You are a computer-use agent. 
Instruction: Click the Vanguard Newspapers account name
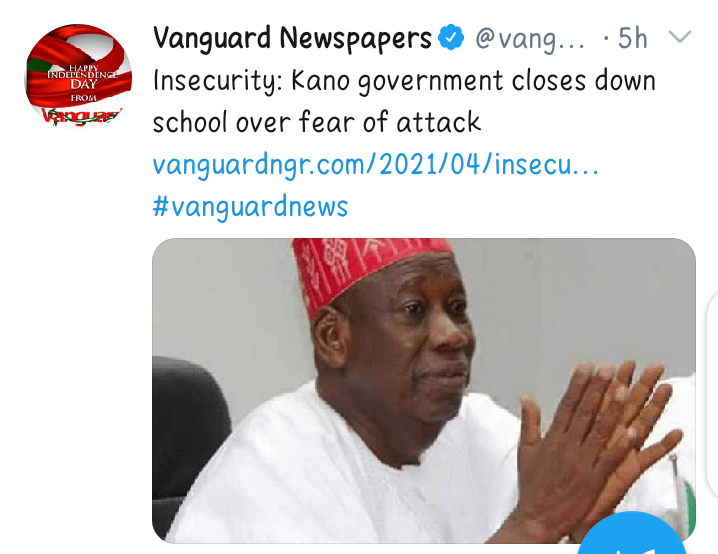(292, 38)
